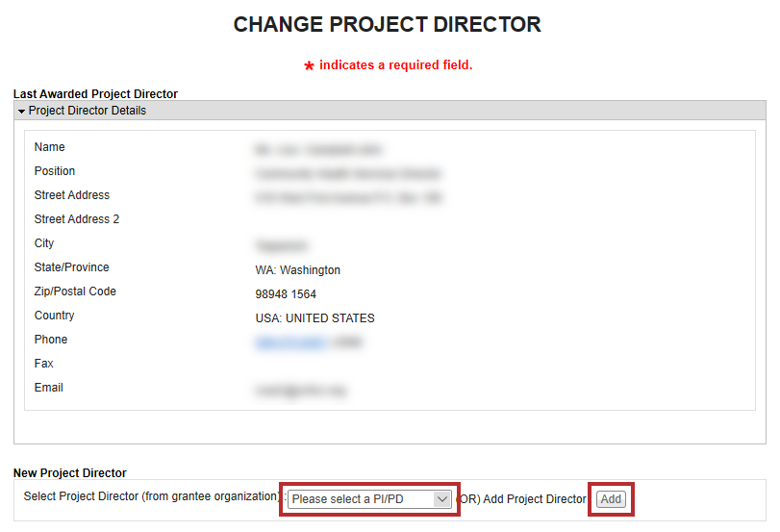The image size is (780, 532).
Task: Click the "CHANGE PROJECT DIRECTOR" page title
Action: point(388,24)
